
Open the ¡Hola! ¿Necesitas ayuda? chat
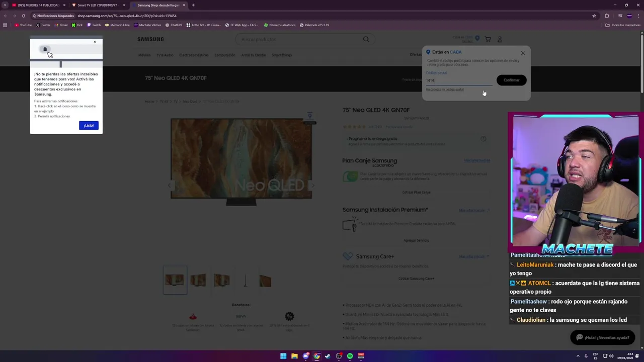(602, 337)
